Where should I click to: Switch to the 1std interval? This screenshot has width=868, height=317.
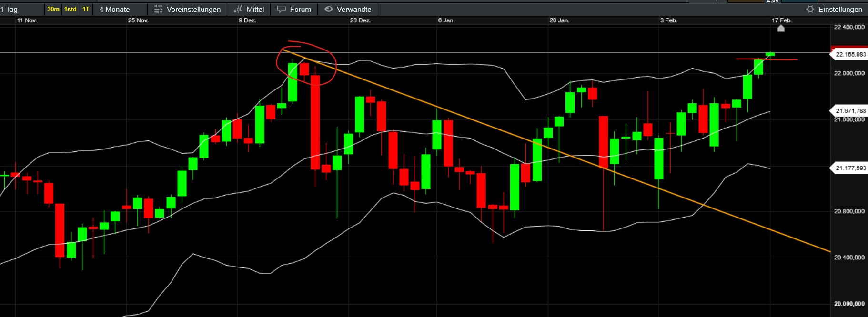(x=71, y=9)
